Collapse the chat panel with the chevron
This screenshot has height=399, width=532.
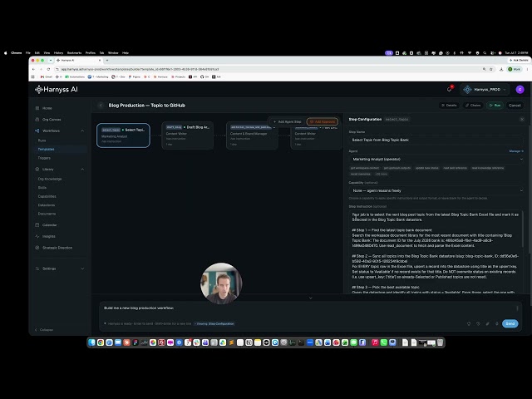(310, 298)
